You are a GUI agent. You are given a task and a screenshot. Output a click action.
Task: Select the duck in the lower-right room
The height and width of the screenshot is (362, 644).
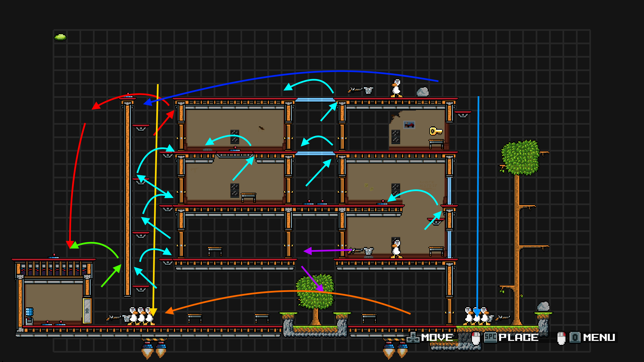pyautogui.click(x=396, y=249)
